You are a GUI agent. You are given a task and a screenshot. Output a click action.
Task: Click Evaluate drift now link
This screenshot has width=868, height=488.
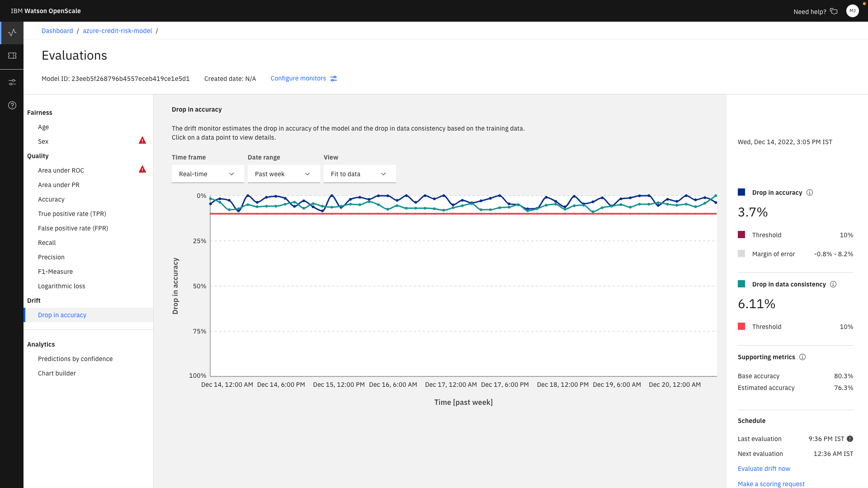pyautogui.click(x=764, y=469)
